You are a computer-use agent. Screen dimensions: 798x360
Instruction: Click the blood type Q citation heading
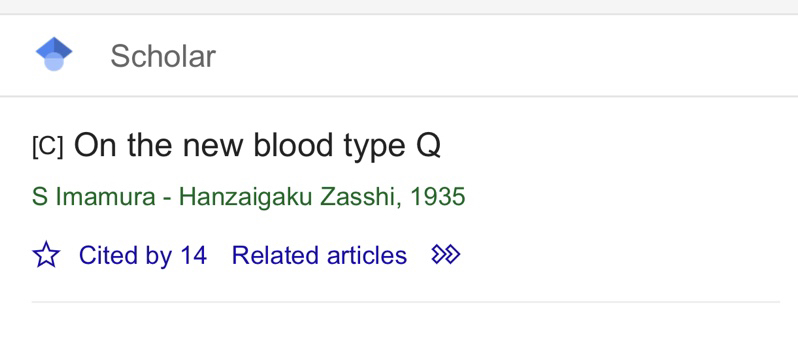coord(257,146)
